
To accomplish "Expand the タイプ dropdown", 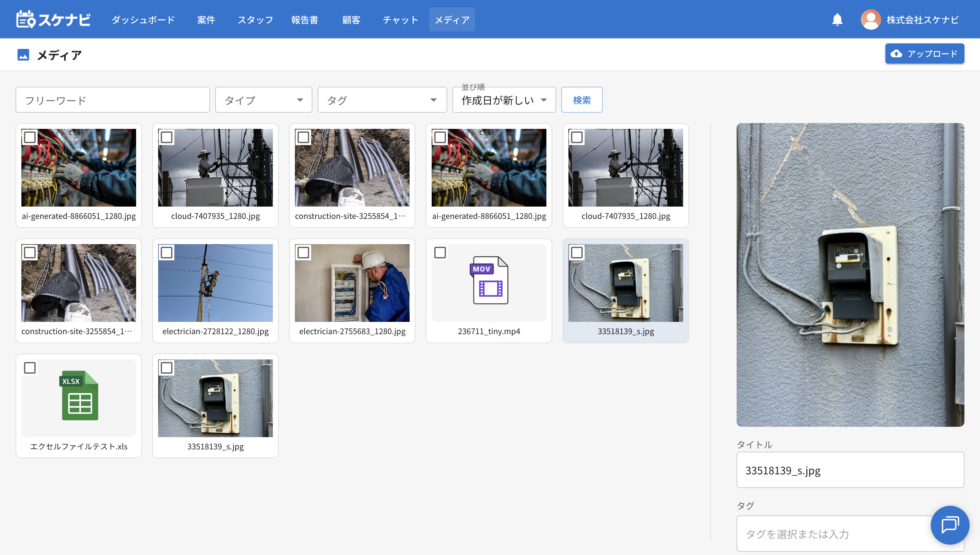I will pos(263,100).
